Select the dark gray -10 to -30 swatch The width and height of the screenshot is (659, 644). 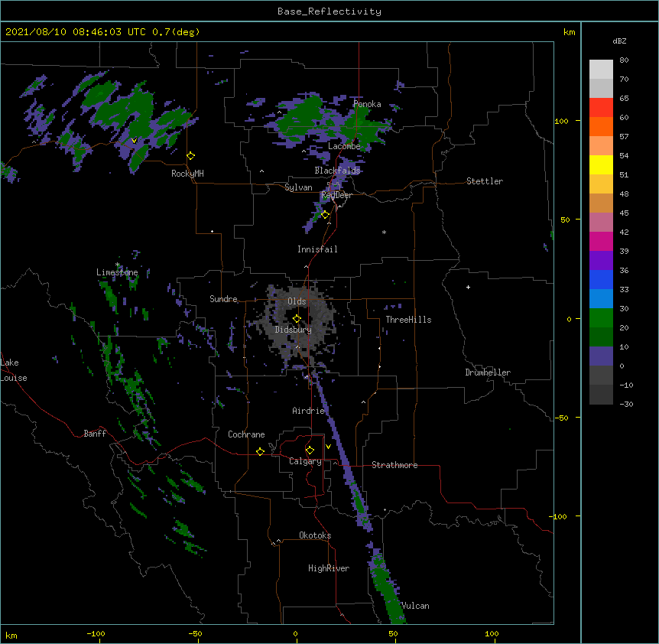[x=601, y=395]
